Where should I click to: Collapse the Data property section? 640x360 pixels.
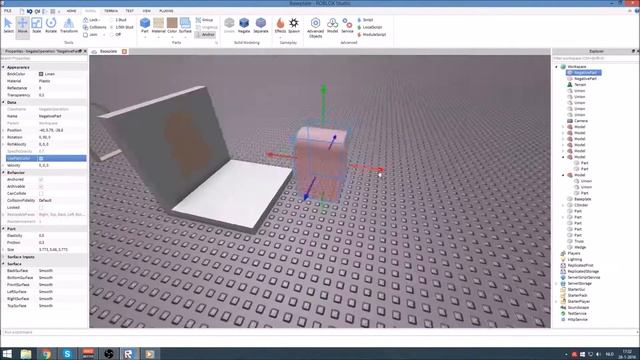click(3, 102)
